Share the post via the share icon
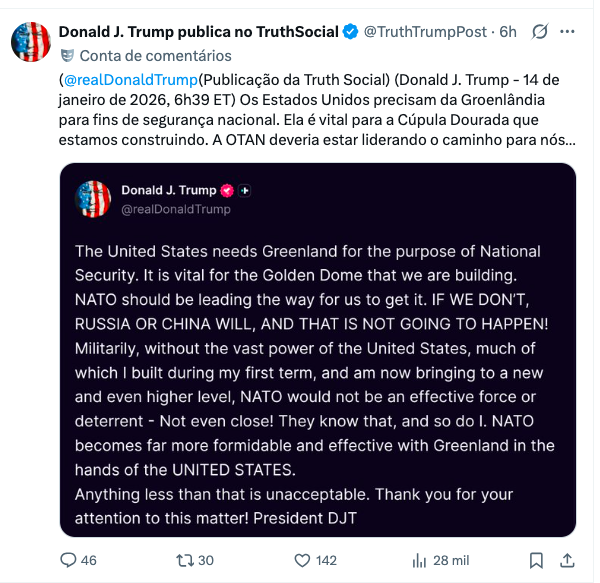Viewport: 600px width, 583px height. click(x=567, y=560)
